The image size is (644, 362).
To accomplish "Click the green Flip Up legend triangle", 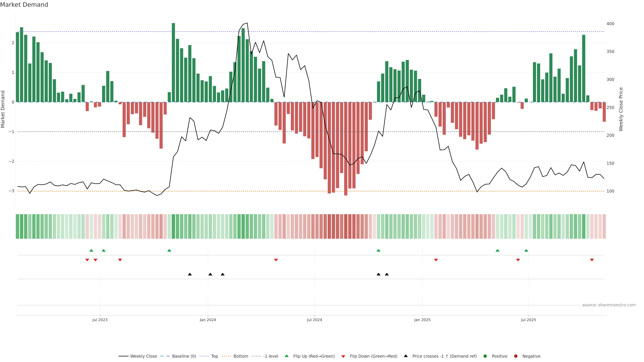I will (x=287, y=356).
